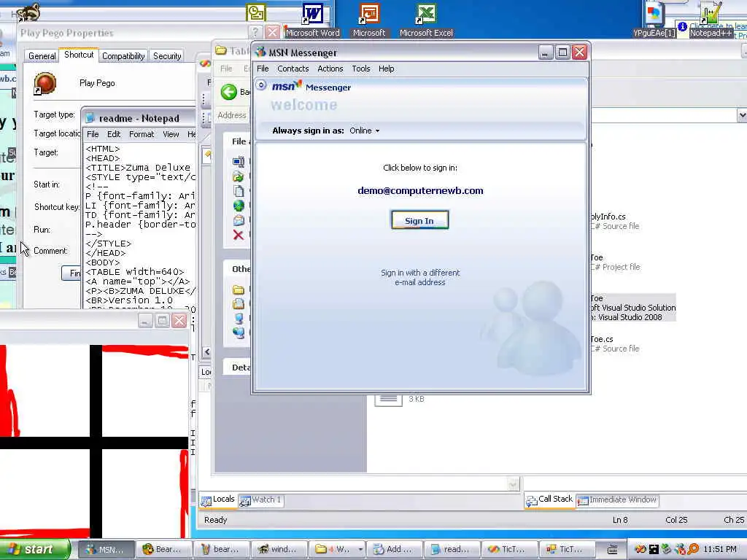Open the YPguEAe[1] desktop file icon

(654, 20)
